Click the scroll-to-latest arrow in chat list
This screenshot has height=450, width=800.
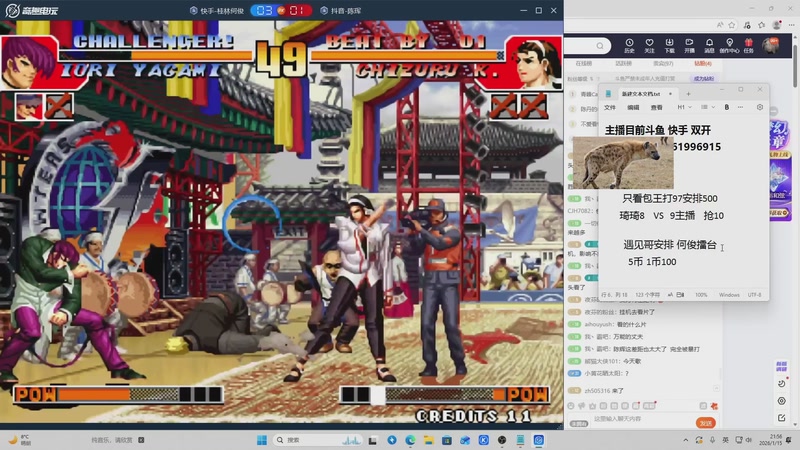coord(716,389)
